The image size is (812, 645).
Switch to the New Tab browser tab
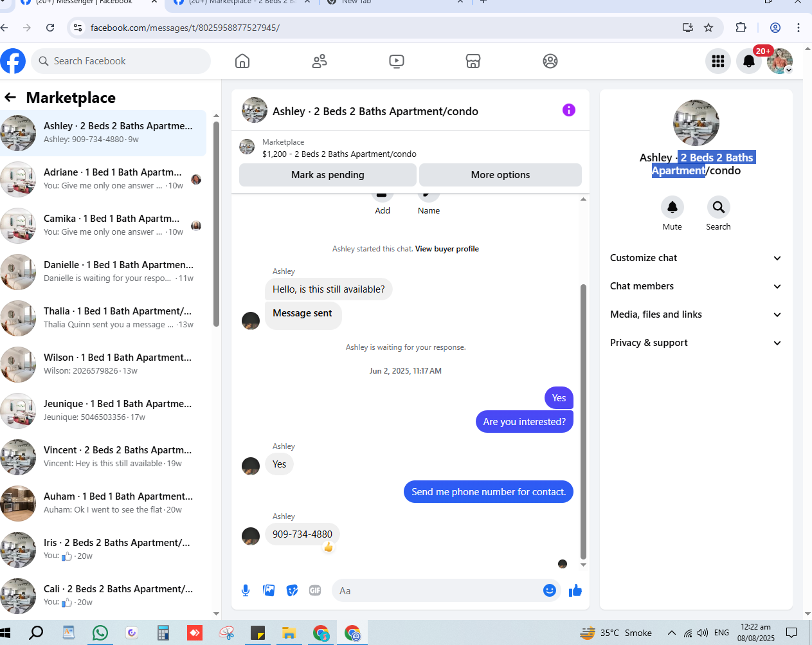point(395,3)
